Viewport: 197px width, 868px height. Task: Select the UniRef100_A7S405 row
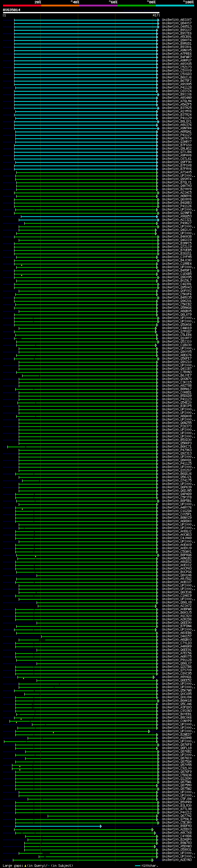(x=177, y=172)
